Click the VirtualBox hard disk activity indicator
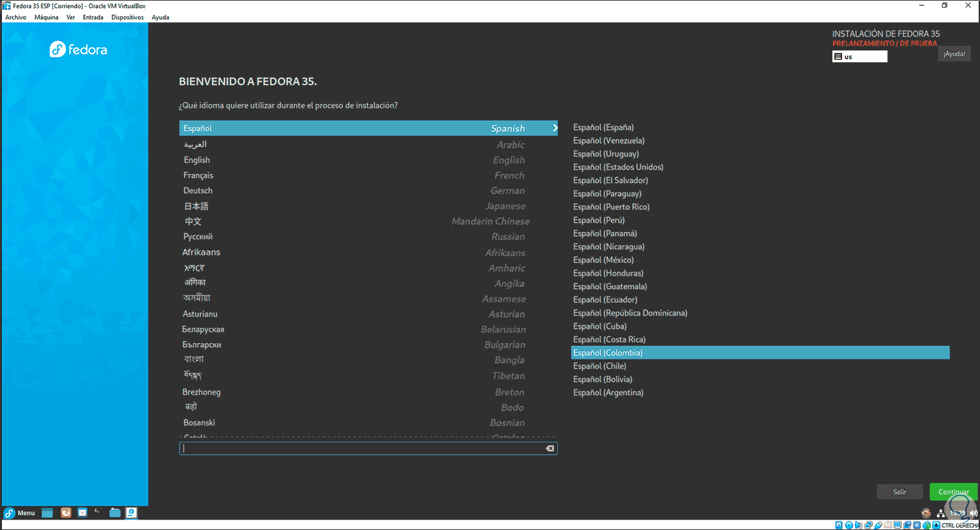Screen dimensions: 980x530 tap(840, 525)
